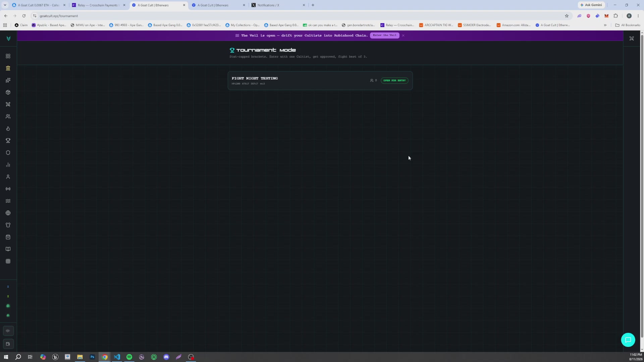Open the 3D box icon in sidebar

[x=8, y=92]
